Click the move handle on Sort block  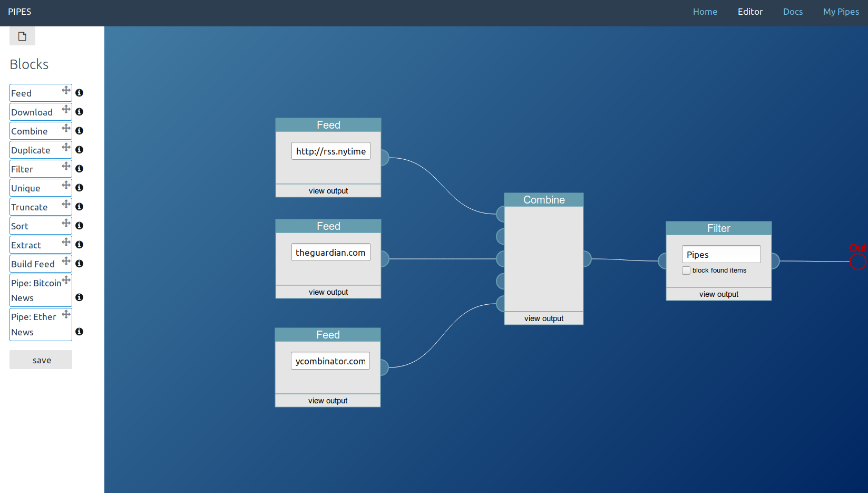(66, 223)
